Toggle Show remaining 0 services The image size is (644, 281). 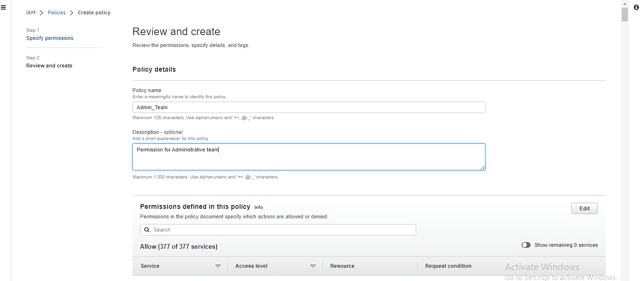(526, 245)
